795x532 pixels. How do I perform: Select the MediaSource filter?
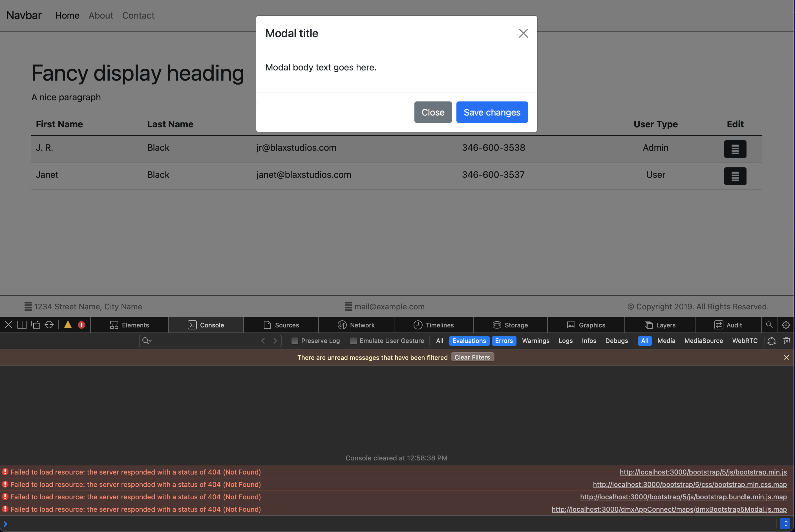coord(703,341)
